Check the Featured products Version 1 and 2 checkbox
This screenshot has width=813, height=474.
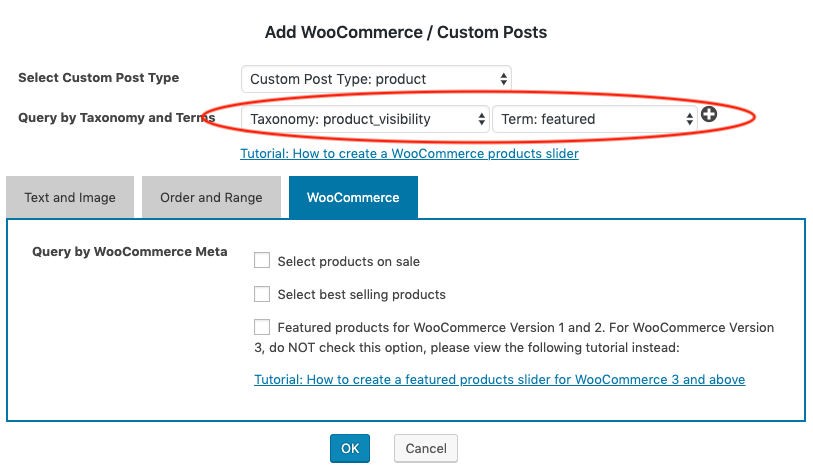262,327
